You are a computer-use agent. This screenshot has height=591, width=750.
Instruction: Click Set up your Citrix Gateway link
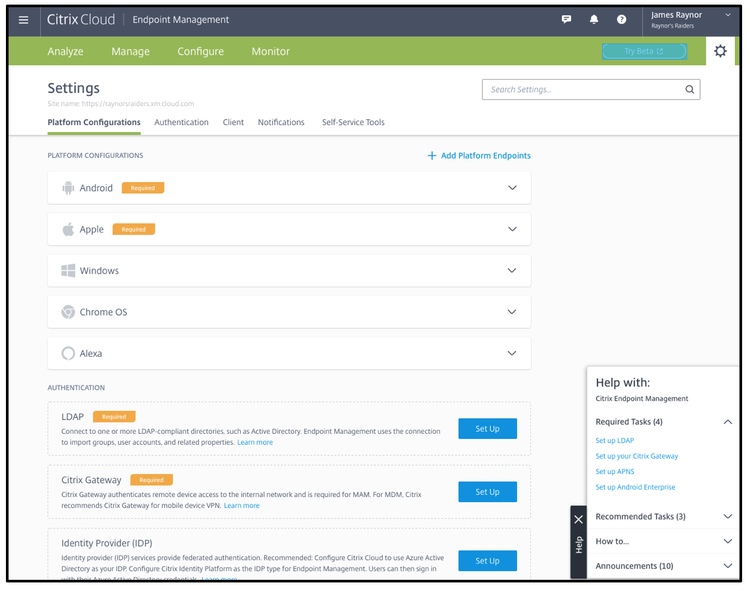point(637,456)
